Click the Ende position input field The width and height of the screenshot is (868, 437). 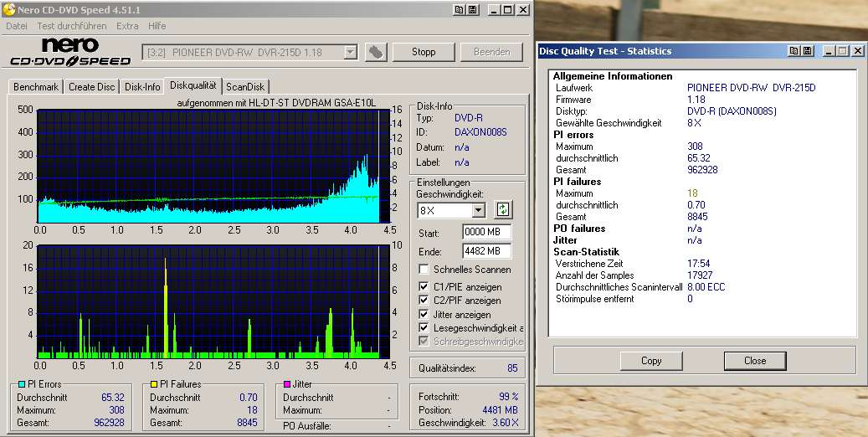[x=485, y=251]
